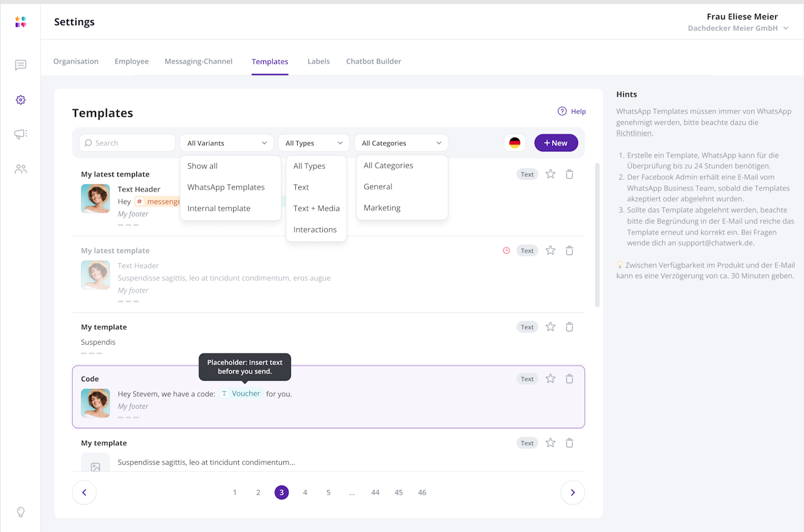Switch to the Employee tab
The image size is (804, 532).
tap(132, 62)
